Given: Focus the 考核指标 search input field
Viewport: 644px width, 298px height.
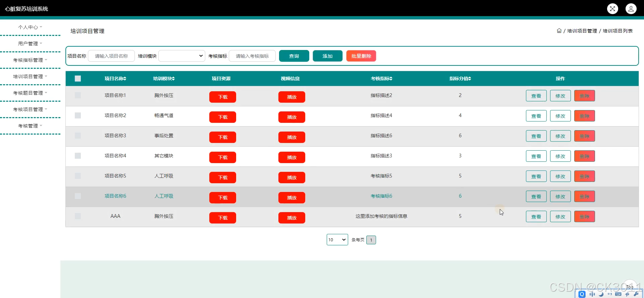Looking at the screenshot, I should click(x=252, y=56).
